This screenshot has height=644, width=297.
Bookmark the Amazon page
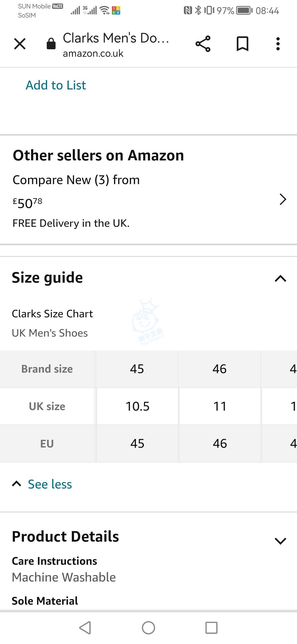tap(243, 44)
